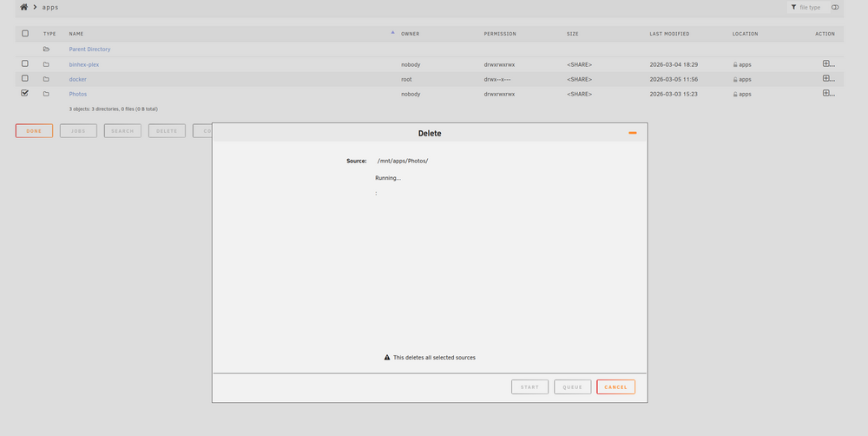Click the Running... status text
Screen dimensions: 868x436
point(388,178)
